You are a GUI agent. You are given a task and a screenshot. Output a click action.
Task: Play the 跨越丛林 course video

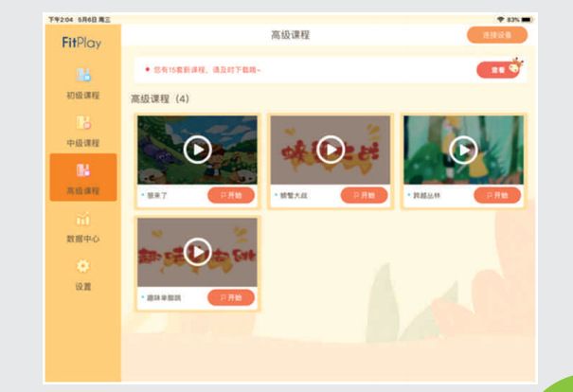pyautogui.click(x=463, y=150)
